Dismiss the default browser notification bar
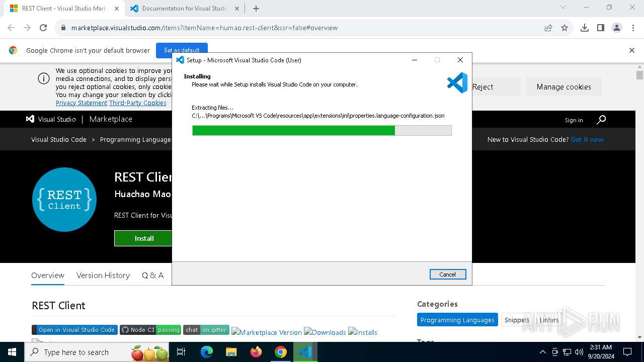The height and width of the screenshot is (362, 644). (632, 50)
